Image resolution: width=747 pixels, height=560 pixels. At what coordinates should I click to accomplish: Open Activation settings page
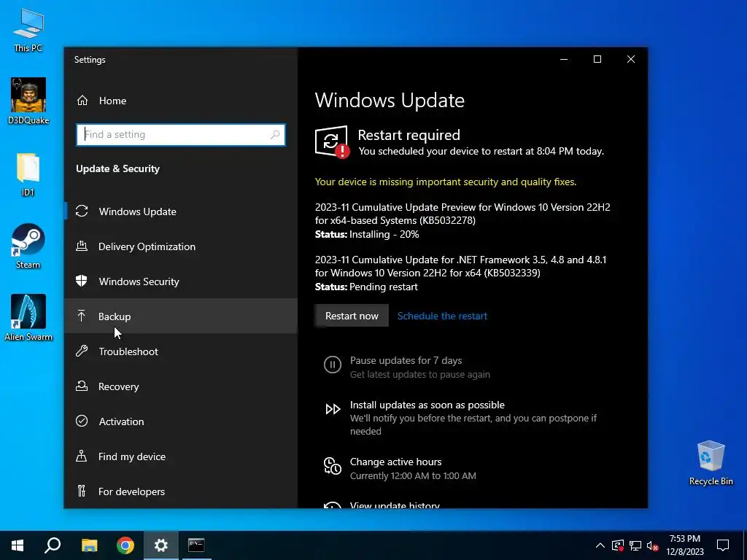[x=181, y=421]
